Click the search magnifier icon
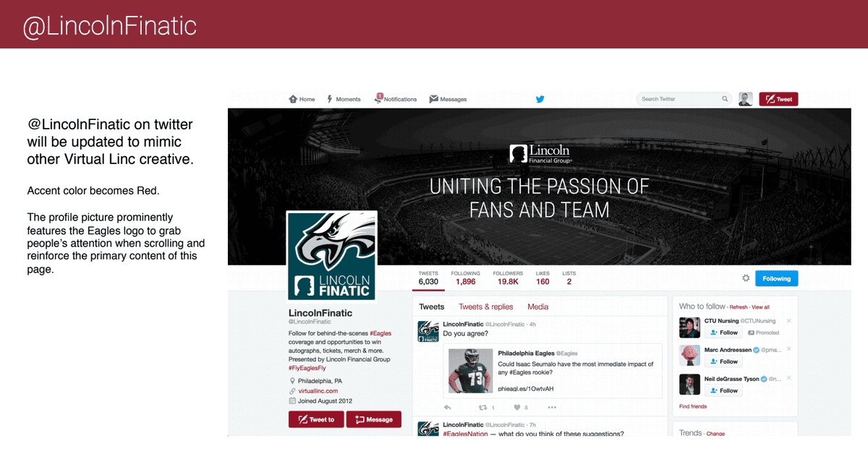868x459 pixels. (x=725, y=99)
